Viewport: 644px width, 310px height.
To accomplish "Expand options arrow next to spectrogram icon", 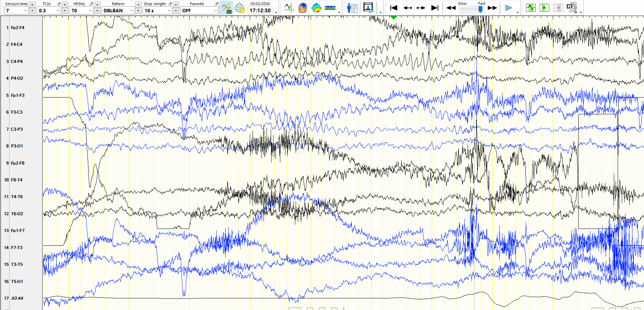I will pyautogui.click(x=339, y=12).
